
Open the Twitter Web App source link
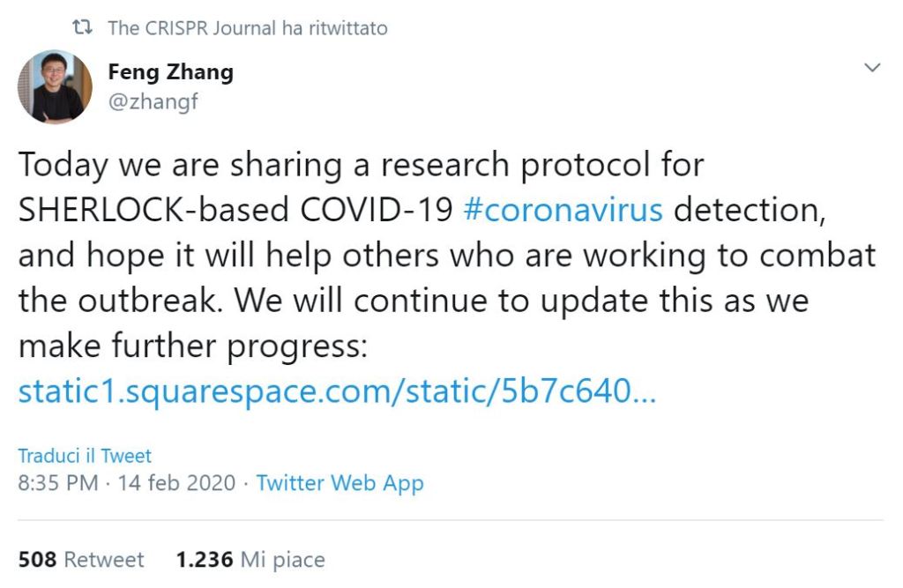[340, 483]
